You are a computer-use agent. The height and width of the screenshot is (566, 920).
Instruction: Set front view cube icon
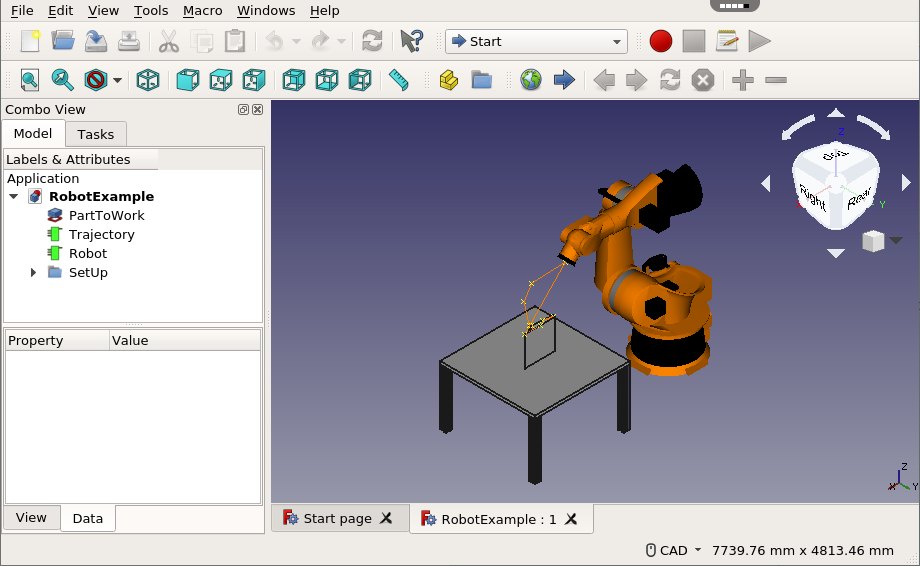click(188, 80)
